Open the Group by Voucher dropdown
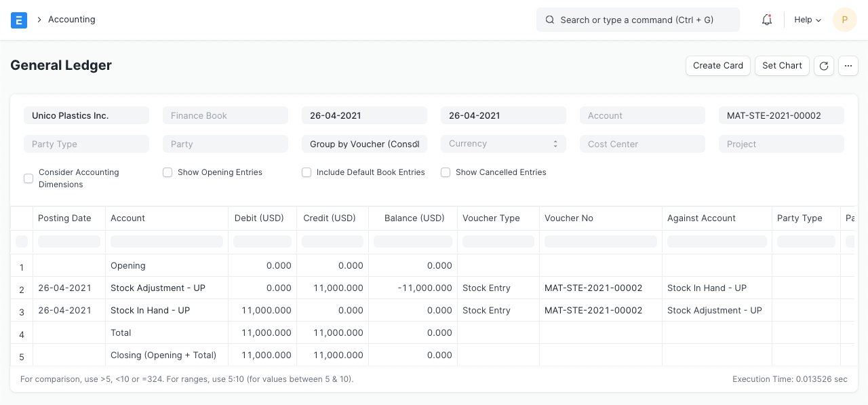868x405 pixels. (364, 144)
